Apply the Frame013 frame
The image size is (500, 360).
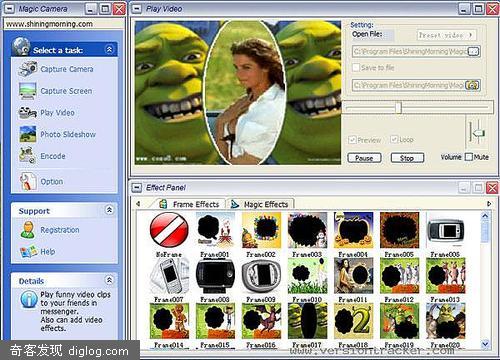coord(445,276)
